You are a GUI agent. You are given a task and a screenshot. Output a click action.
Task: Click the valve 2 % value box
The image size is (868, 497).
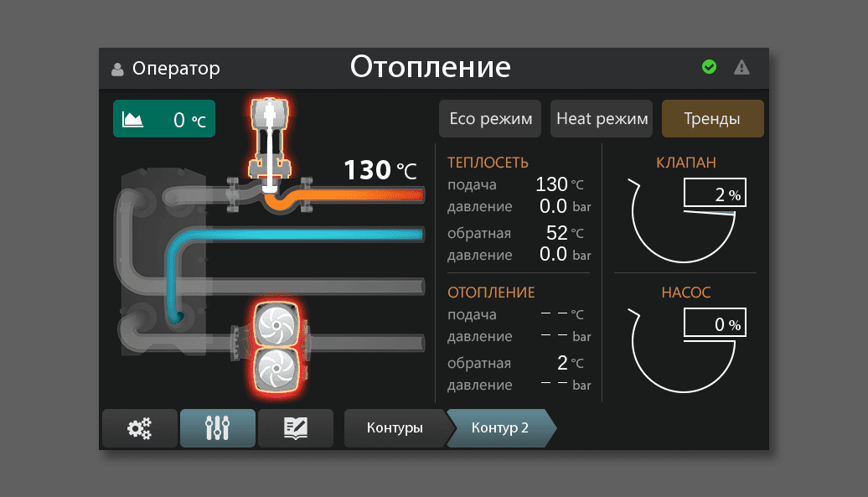[715, 193]
